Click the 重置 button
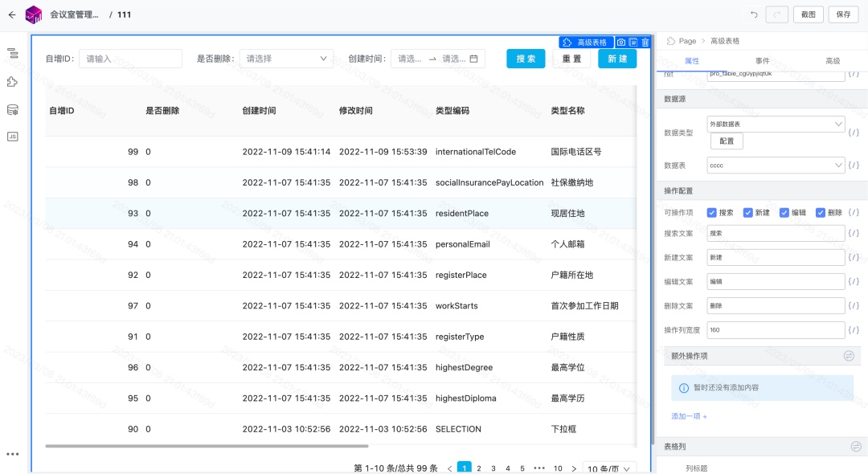The height and width of the screenshot is (474, 868). click(572, 59)
